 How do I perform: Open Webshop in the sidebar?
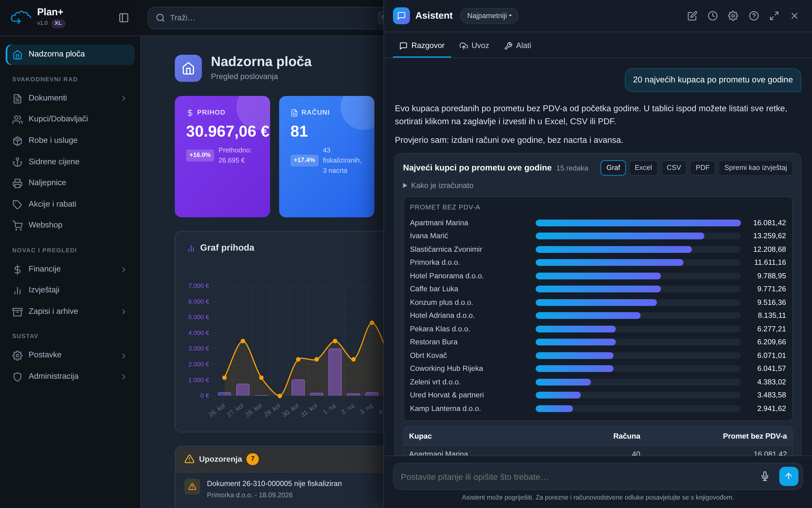(x=70, y=225)
